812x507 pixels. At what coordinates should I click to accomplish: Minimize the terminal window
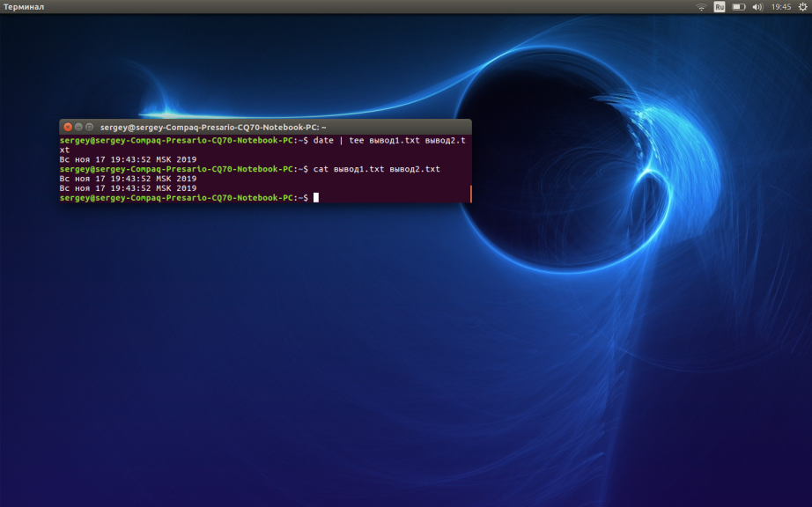[78, 127]
